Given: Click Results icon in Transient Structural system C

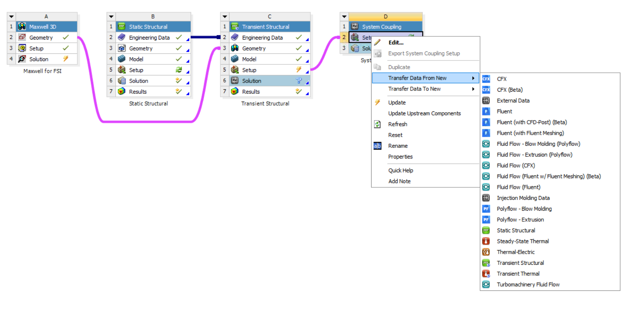Looking at the screenshot, I should [235, 91].
